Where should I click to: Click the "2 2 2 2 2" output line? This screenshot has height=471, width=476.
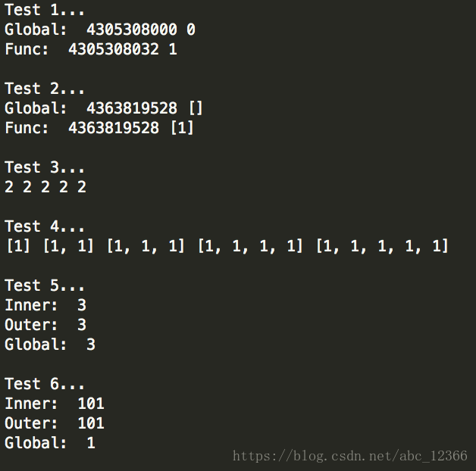point(45,187)
